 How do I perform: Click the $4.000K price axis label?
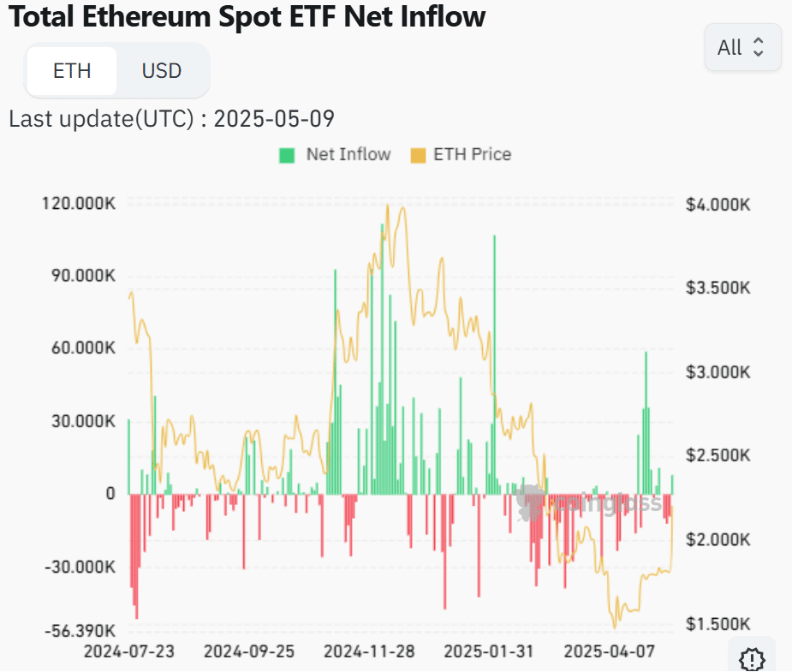tap(718, 205)
